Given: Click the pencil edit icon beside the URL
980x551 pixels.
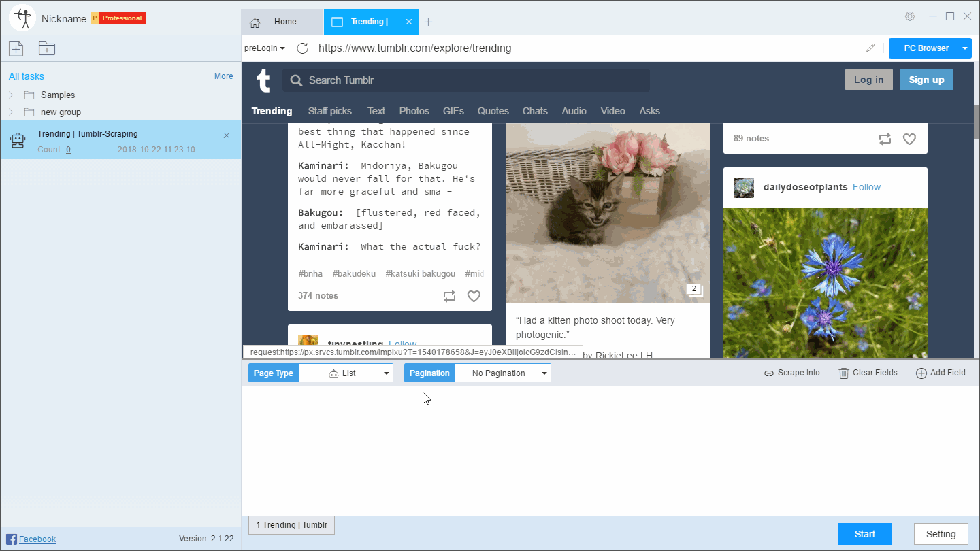Looking at the screenshot, I should click(x=870, y=48).
